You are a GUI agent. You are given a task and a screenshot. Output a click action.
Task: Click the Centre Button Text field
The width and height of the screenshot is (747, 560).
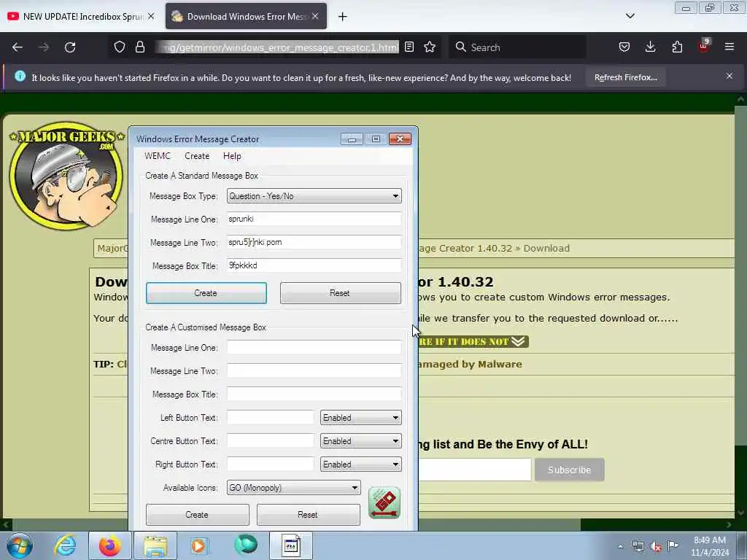point(270,441)
